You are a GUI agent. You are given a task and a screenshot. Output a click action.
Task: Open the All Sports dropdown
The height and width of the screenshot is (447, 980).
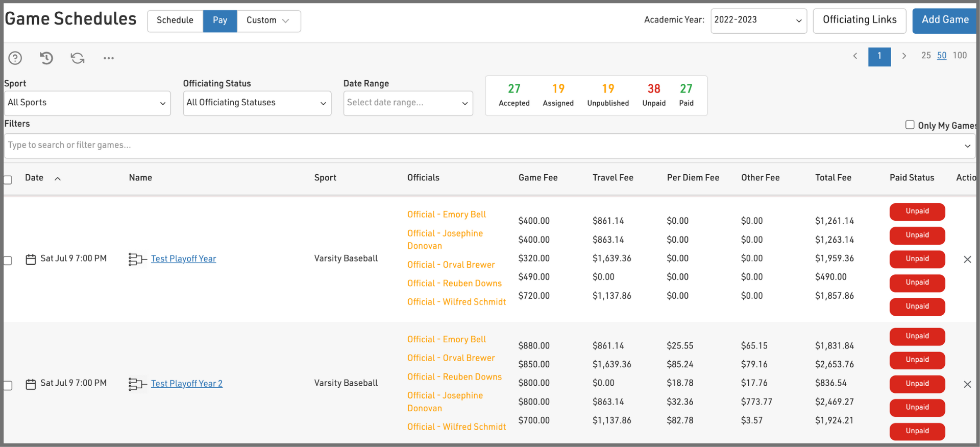[87, 103]
